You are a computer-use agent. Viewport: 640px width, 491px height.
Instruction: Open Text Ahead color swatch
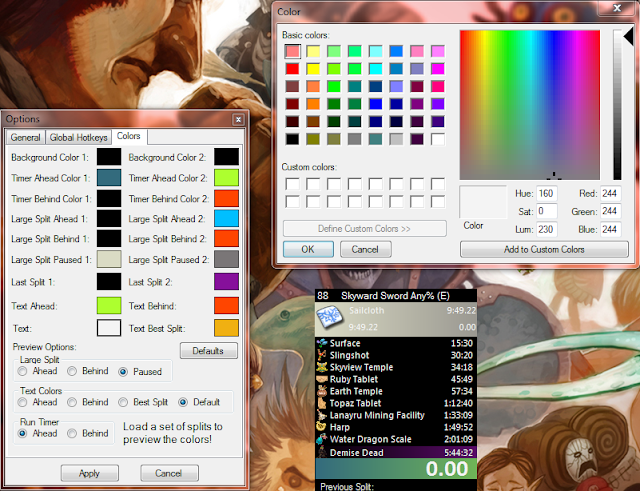[109, 306]
